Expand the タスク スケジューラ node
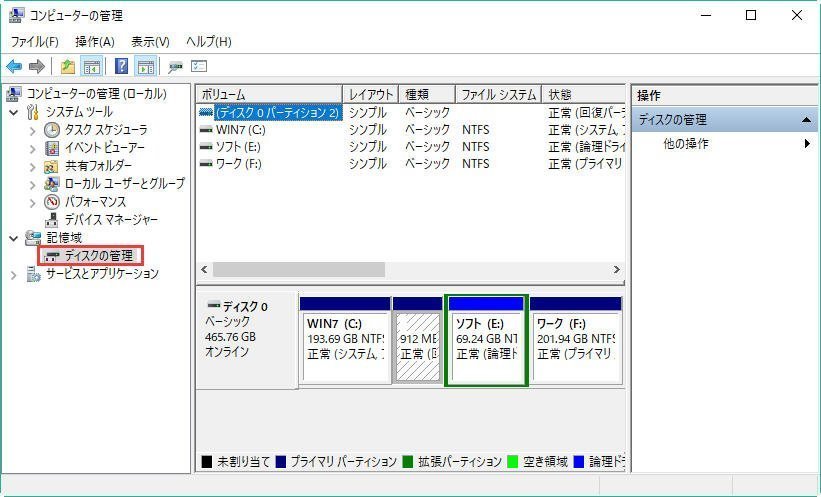821x497 pixels. (x=32, y=130)
